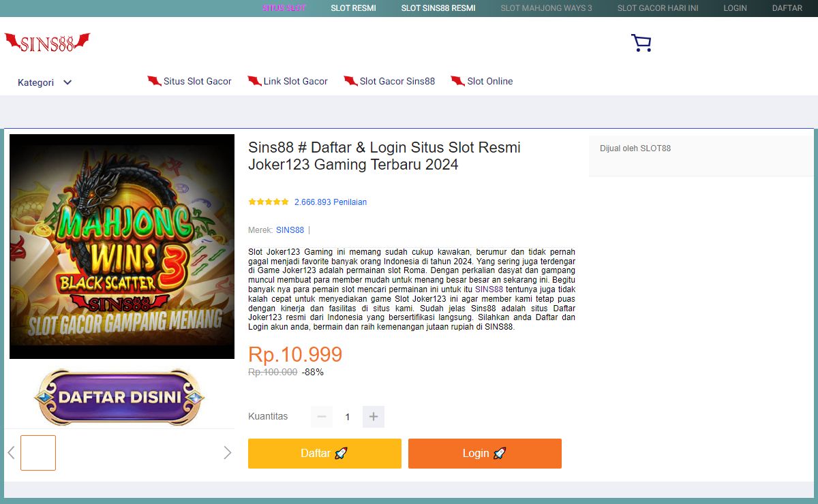Expand the Kategori dropdown
818x504 pixels.
[45, 82]
